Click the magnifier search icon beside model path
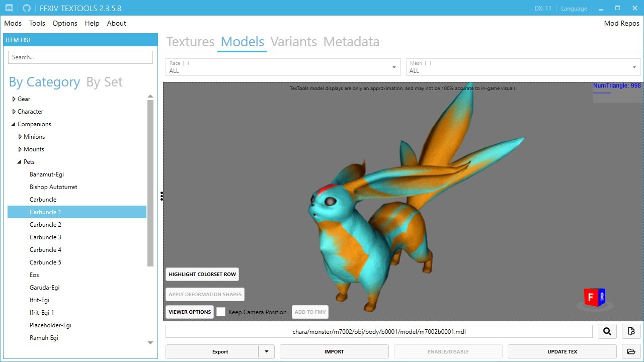 click(607, 331)
